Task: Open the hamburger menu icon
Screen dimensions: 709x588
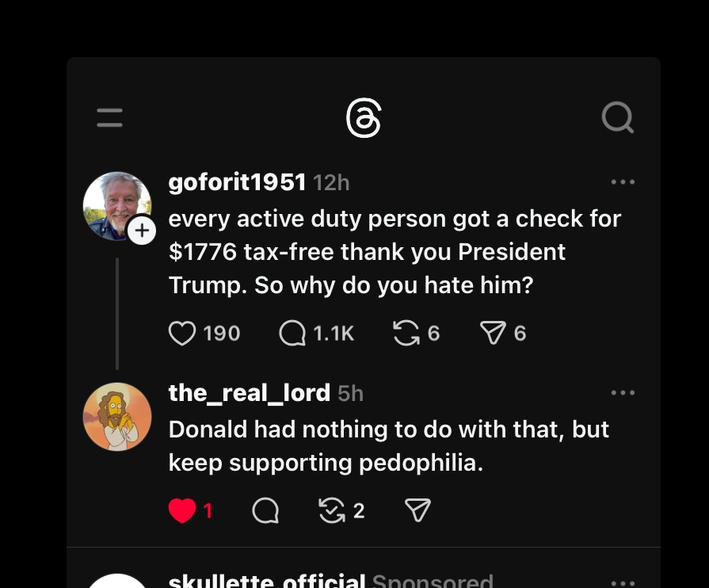Action: pos(109,119)
